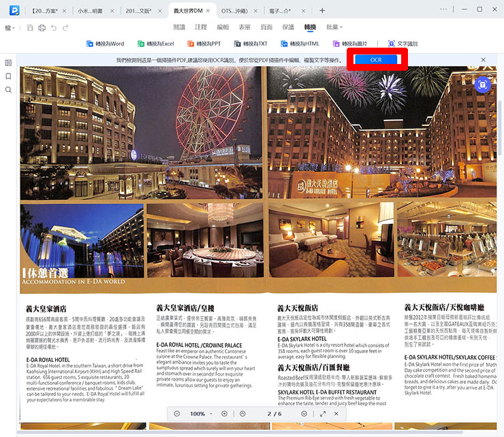Click the 文字識別 text recognition tool
The width and height of the screenshot is (504, 437).
(x=403, y=44)
